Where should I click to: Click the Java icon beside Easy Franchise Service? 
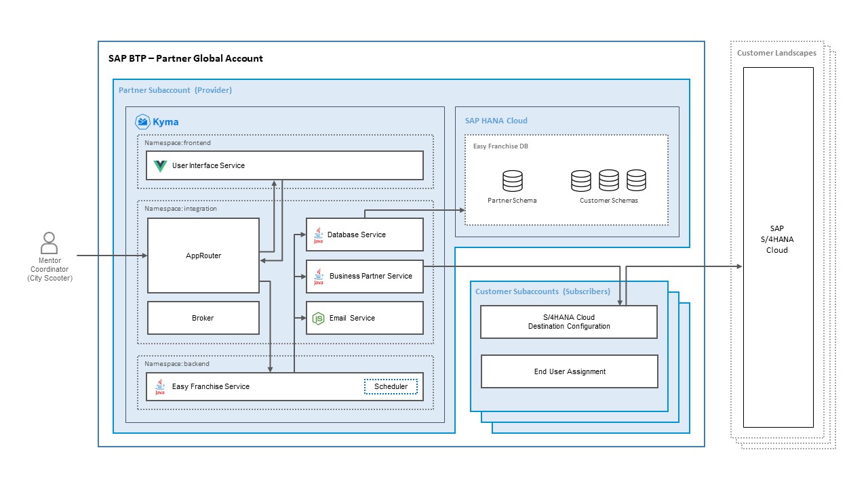(160, 387)
